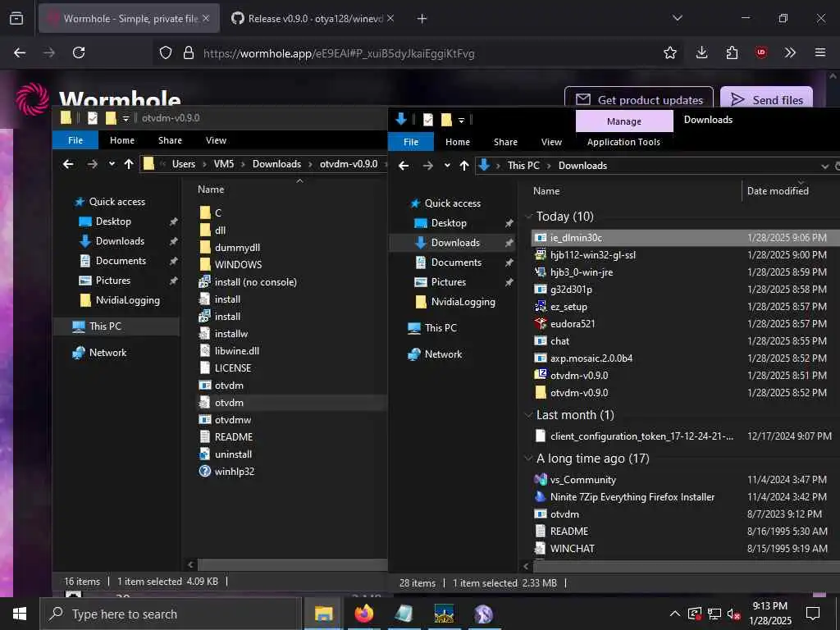The height and width of the screenshot is (630, 840).
Task: Open File Explorer from the taskbar
Action: point(323,614)
